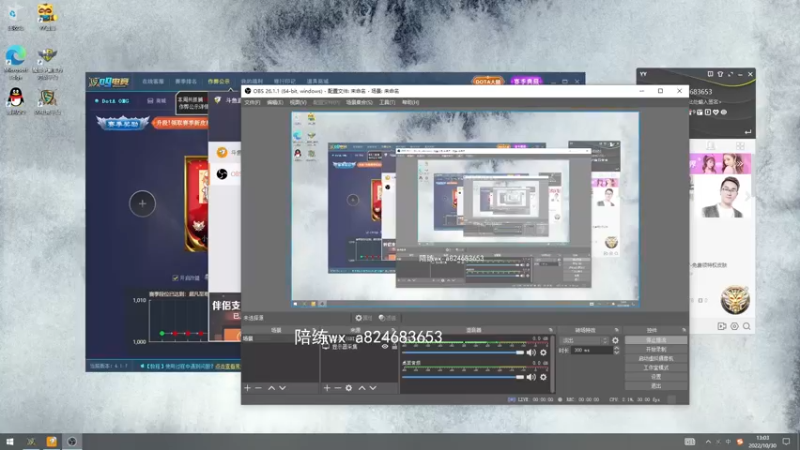Click the OBS icon on the taskbar
The image size is (800, 450).
[x=72, y=441]
